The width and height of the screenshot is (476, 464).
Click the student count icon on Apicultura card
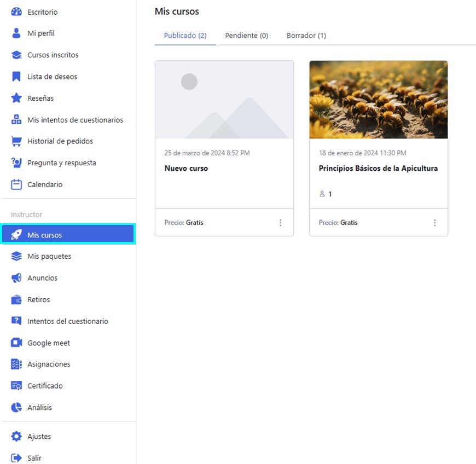click(322, 194)
